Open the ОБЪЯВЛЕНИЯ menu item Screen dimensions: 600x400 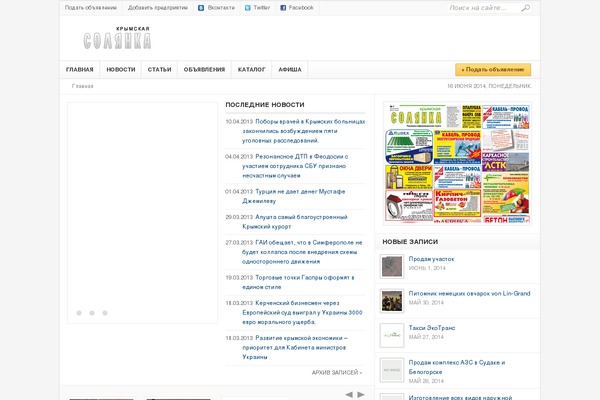click(x=204, y=70)
